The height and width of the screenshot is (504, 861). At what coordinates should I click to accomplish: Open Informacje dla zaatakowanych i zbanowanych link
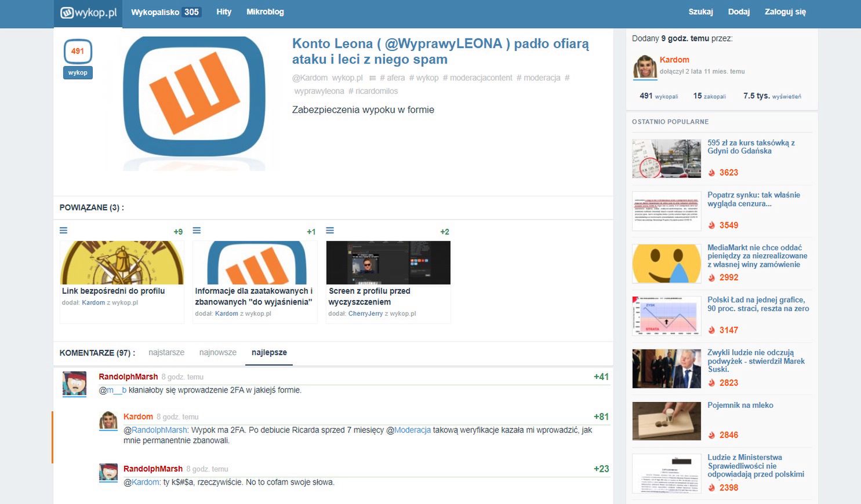click(254, 296)
